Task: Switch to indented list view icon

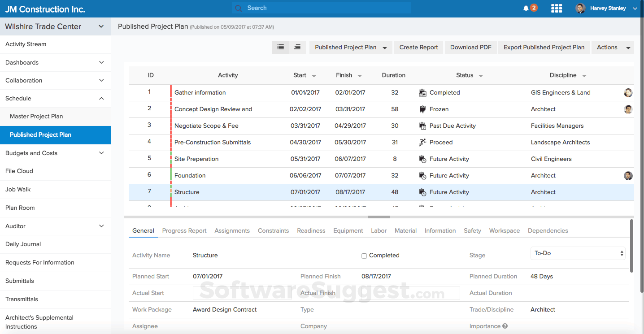Action: click(x=297, y=47)
